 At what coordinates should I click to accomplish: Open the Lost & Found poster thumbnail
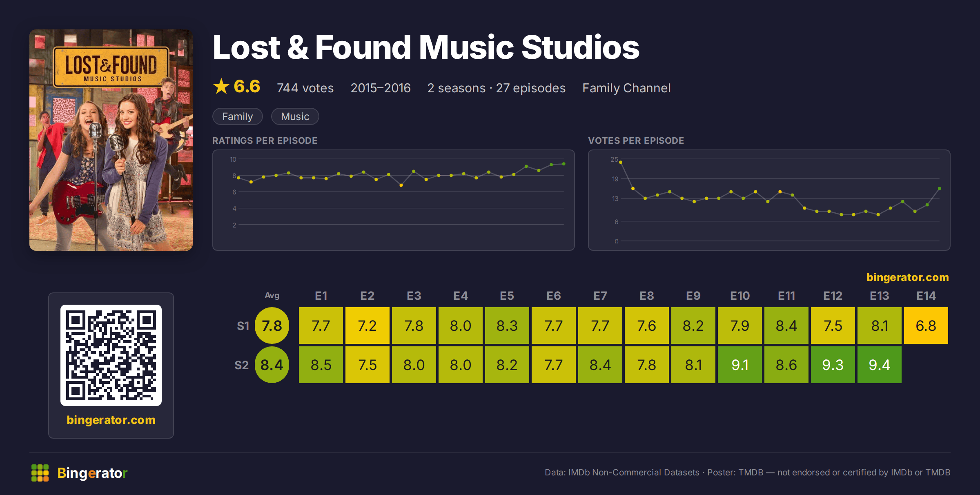(111, 140)
